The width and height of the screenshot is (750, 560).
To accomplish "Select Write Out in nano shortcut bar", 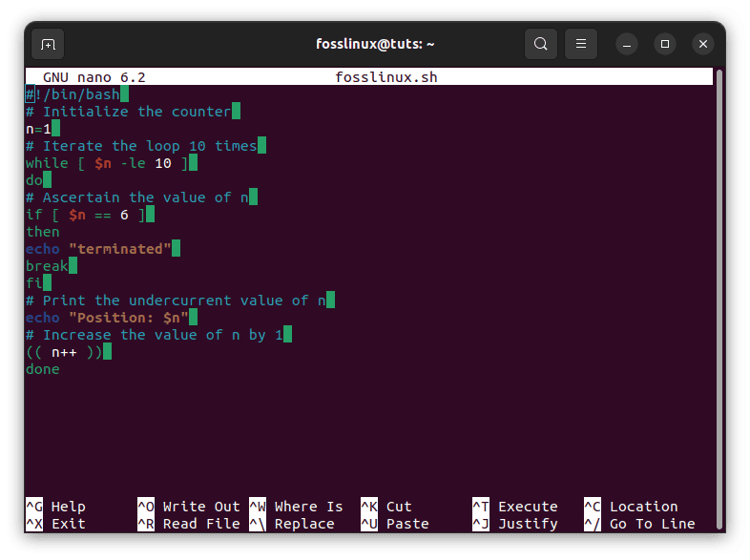I will click(x=200, y=507).
